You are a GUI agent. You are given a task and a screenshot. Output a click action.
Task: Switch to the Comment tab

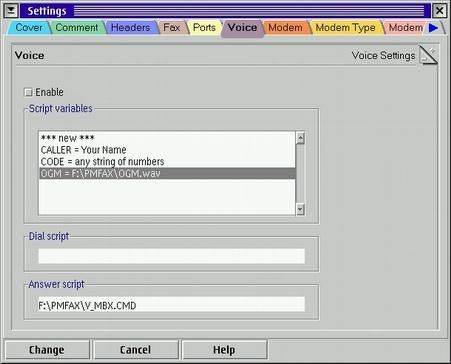click(77, 27)
